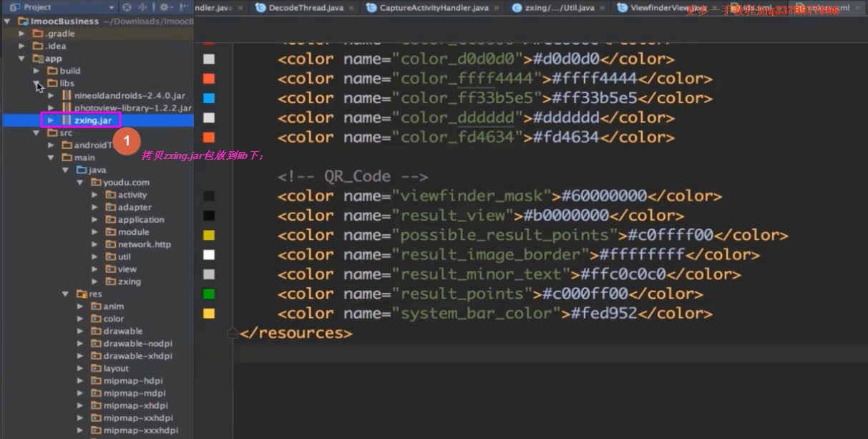Open the Project panel gear settings
868x439 pixels.
click(164, 7)
